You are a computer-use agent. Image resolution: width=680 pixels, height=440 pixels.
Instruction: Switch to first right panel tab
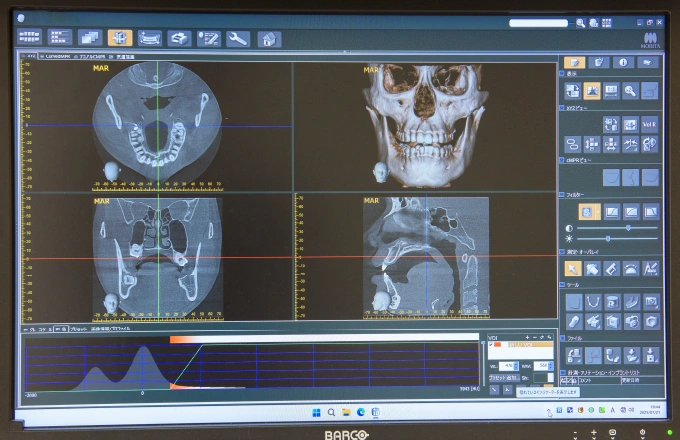pos(574,62)
